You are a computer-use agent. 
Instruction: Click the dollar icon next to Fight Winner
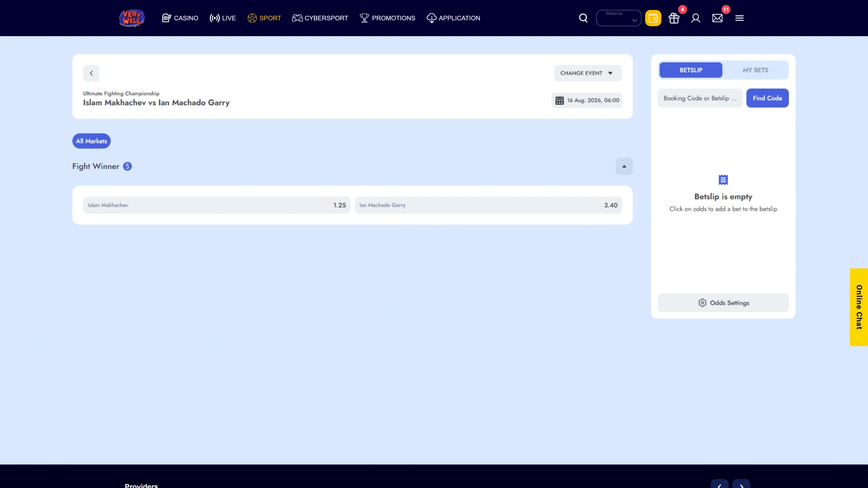click(127, 166)
